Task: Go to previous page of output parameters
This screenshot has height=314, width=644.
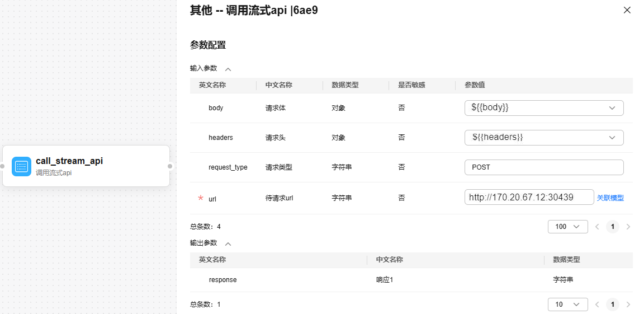Action: pyautogui.click(x=597, y=304)
